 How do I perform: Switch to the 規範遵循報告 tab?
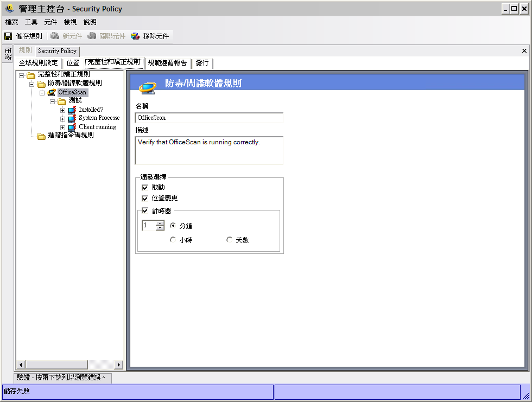coord(167,63)
